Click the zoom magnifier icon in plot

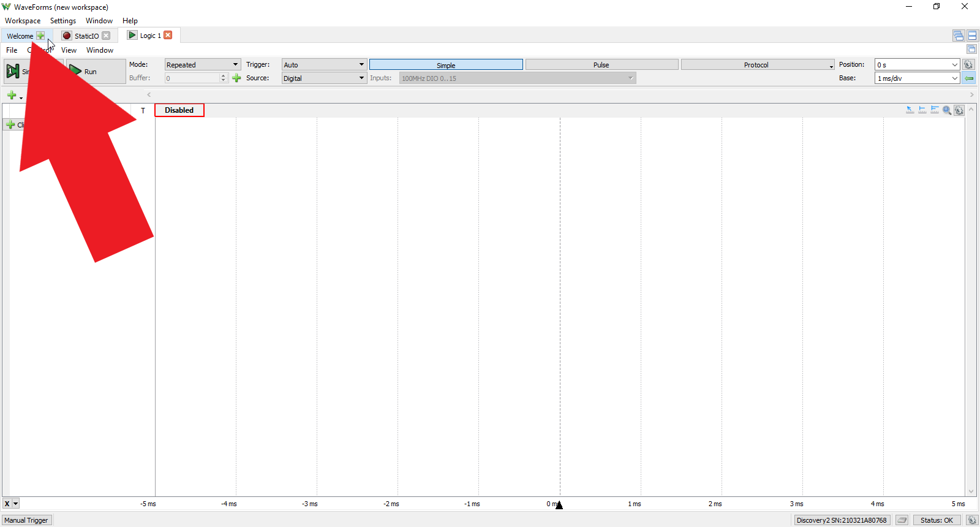pos(947,110)
